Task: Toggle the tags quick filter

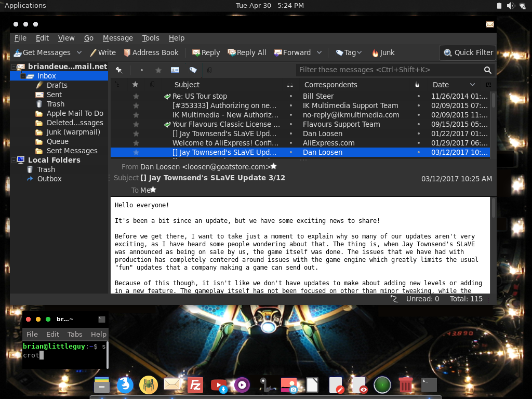Action: point(193,70)
